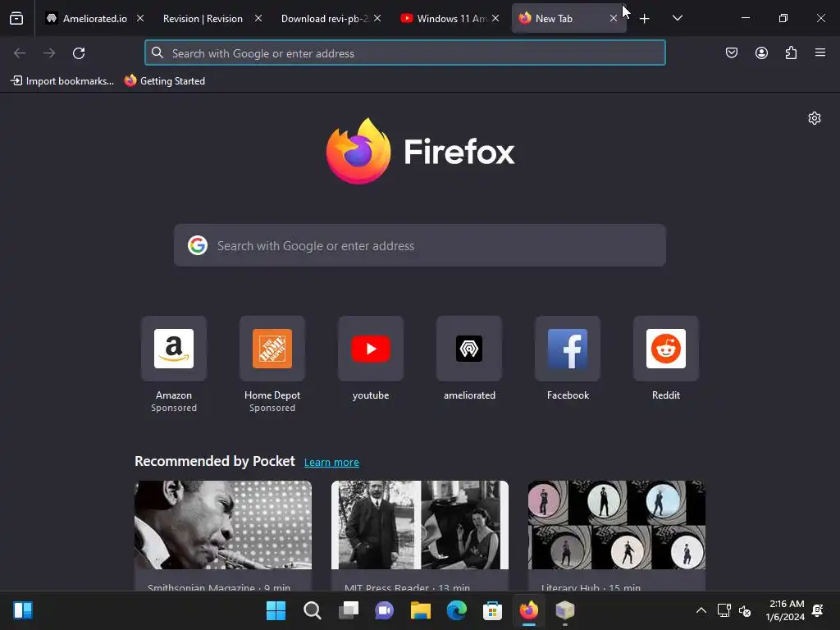Open Microsoft Store from taskbar
This screenshot has height=630, width=840.
(492, 610)
